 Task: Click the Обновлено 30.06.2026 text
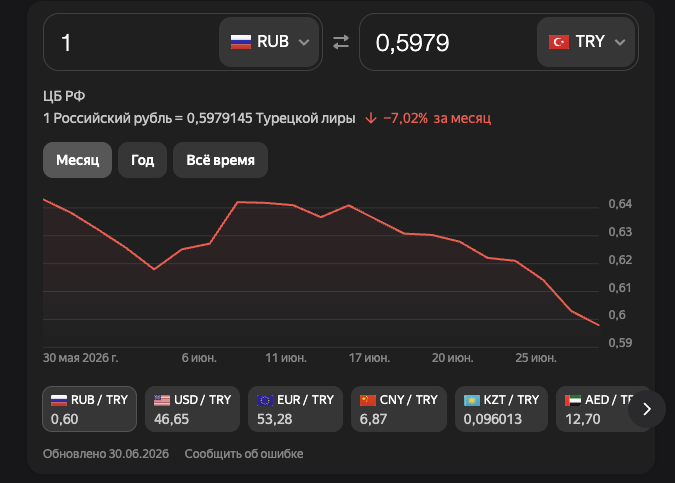click(106, 454)
